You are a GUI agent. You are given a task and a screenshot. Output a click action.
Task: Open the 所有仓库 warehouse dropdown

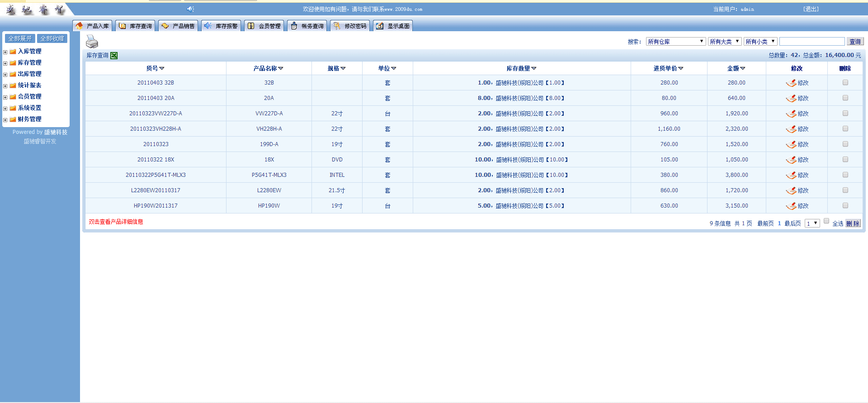(x=675, y=42)
